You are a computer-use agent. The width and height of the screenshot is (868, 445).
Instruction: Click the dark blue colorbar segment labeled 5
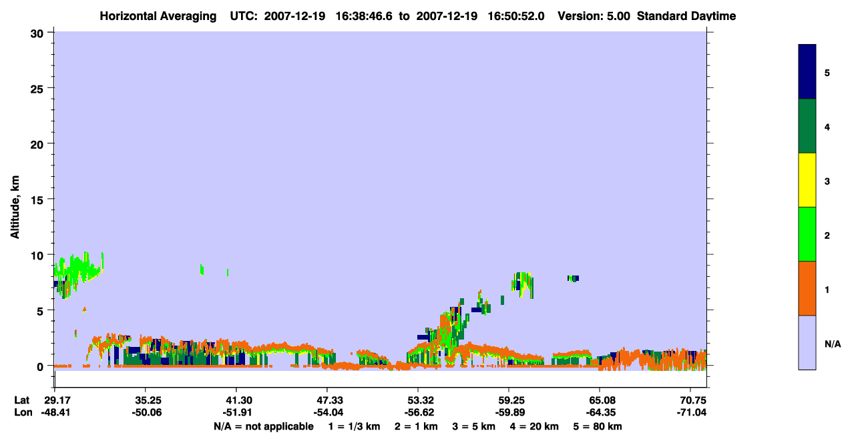click(x=807, y=71)
